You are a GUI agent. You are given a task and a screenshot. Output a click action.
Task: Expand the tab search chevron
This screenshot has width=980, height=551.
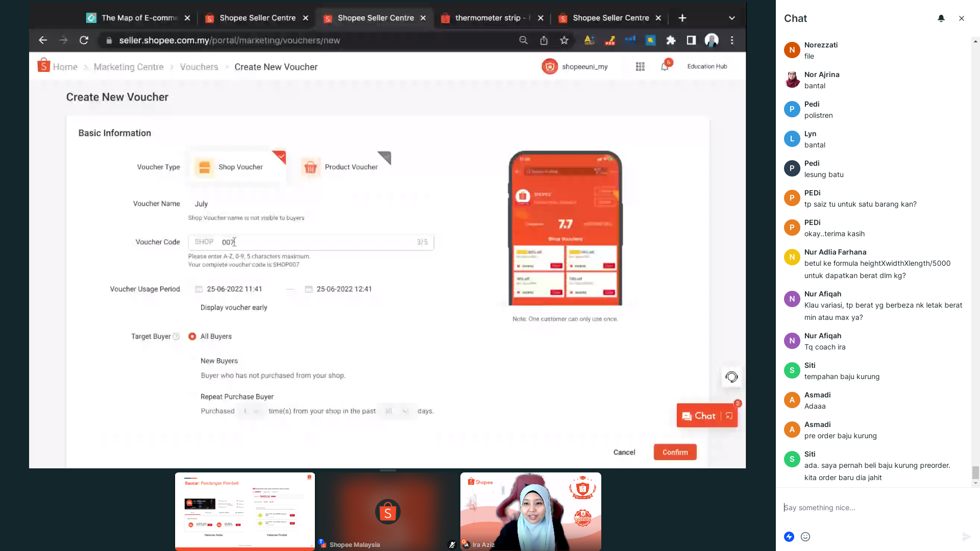[x=732, y=18]
